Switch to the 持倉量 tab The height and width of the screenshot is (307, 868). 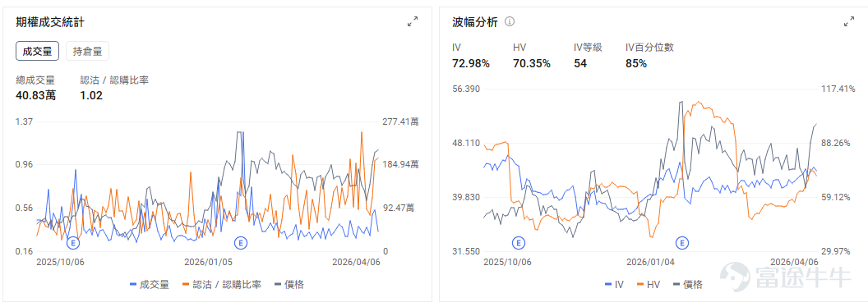pos(87,52)
